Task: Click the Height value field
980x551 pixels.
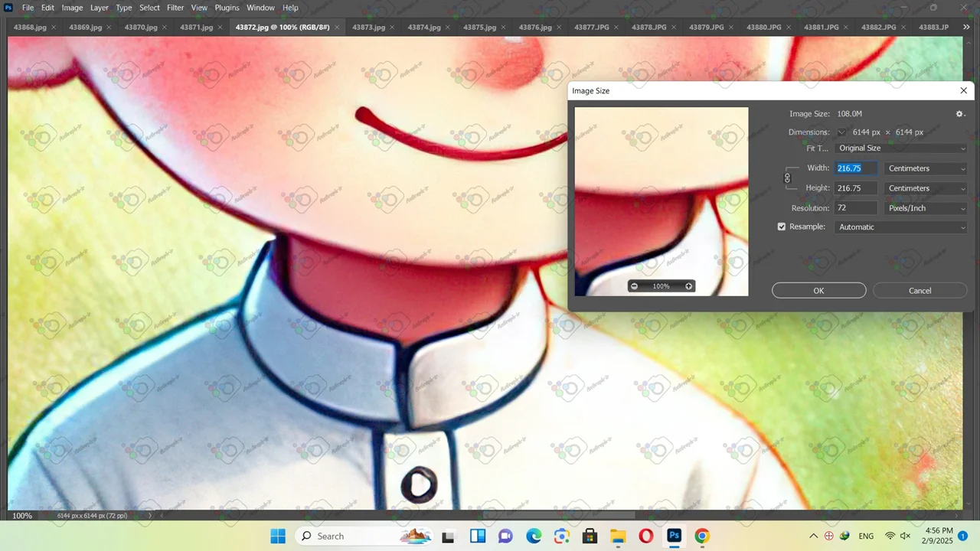Action: point(855,188)
